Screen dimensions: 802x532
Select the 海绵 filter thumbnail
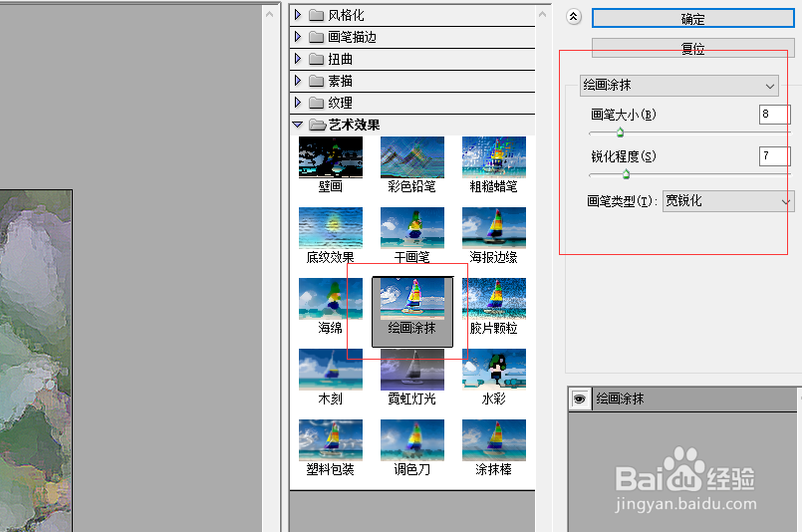coord(331,299)
